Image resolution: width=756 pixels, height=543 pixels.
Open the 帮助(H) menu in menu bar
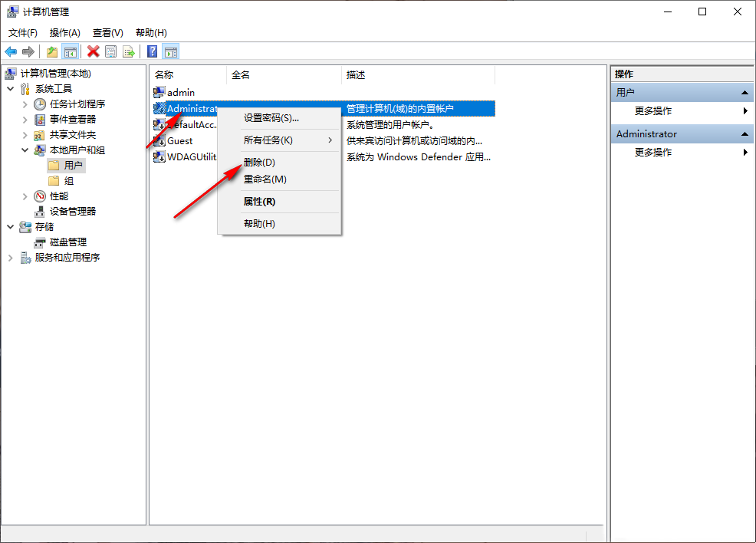pyautogui.click(x=151, y=33)
